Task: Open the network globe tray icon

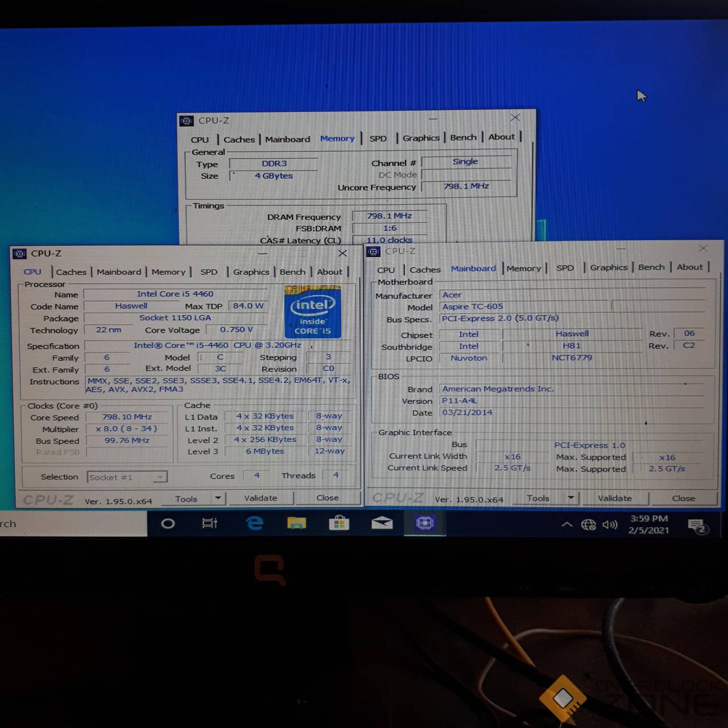Action: tap(589, 524)
